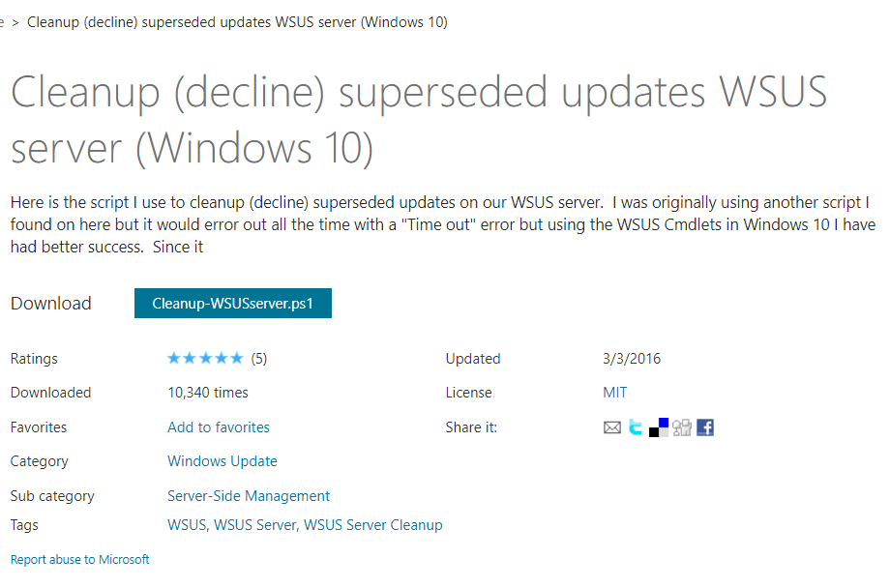Add this script to favorites
The image size is (890, 588).
[x=219, y=426]
